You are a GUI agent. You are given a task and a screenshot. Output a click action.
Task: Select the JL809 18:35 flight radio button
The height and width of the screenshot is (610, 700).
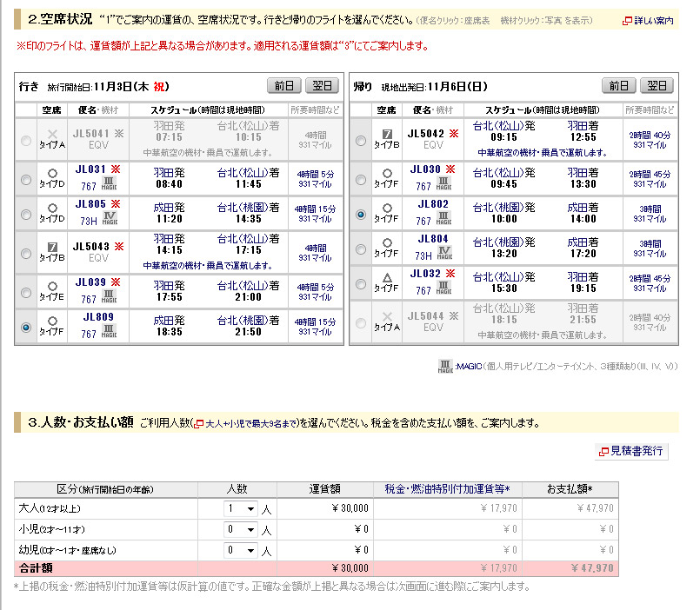click(x=26, y=327)
